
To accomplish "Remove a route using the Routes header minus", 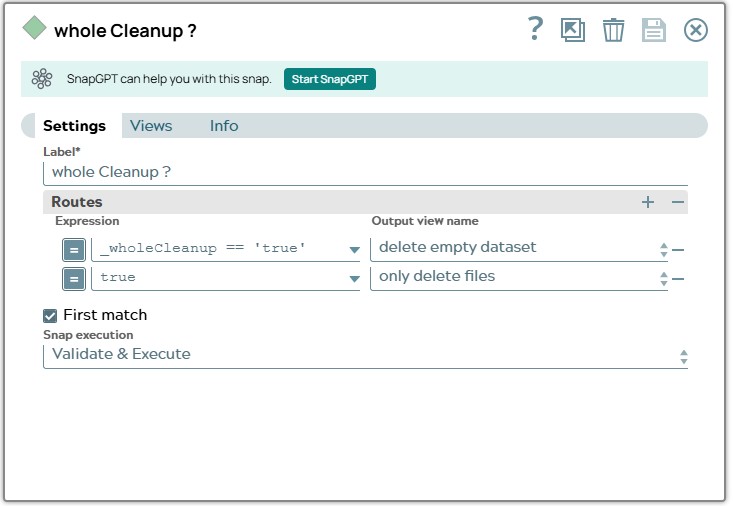I will pyautogui.click(x=677, y=202).
